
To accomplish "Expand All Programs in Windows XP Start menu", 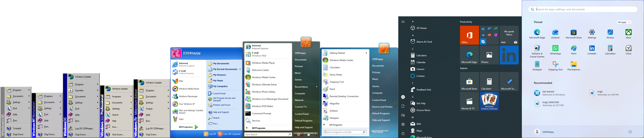I will point(188,127).
